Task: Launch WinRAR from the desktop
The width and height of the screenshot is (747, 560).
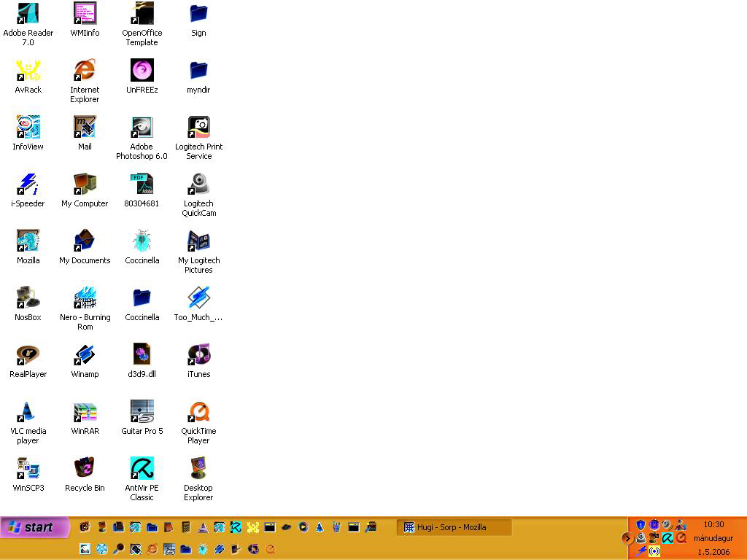Action: 85,418
